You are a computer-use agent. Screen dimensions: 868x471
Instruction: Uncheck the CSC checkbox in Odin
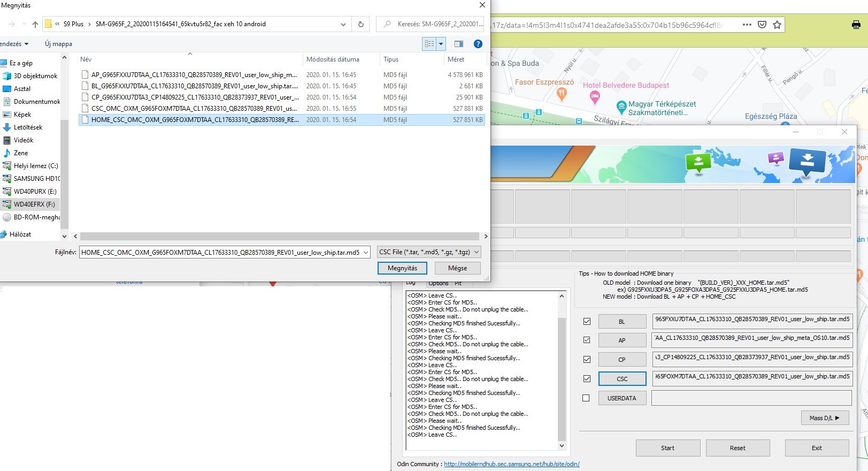point(587,379)
